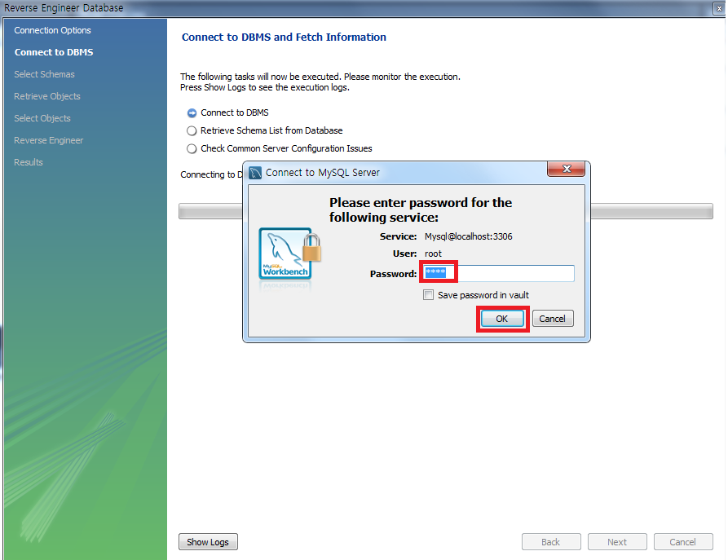Viewport: 728px width, 560px height.
Task: Go to Connection Options step
Action: (x=52, y=30)
